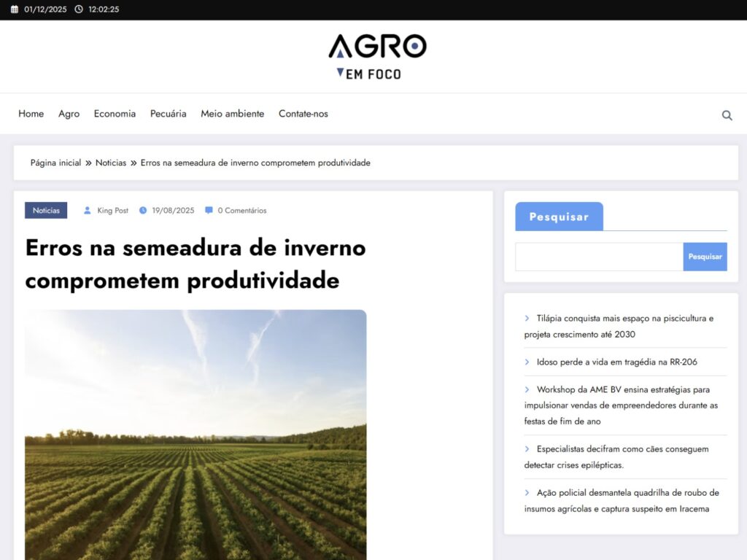Open the Meio ambiente menu item
This screenshot has width=747, height=560.
pos(233,114)
